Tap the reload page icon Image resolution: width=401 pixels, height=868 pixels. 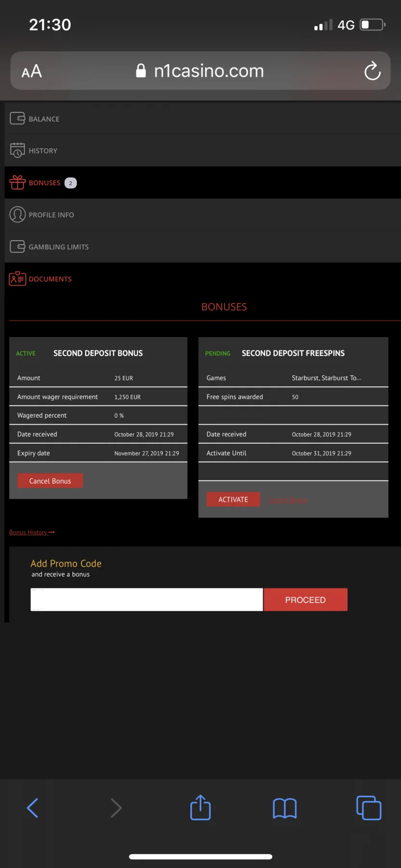click(372, 71)
